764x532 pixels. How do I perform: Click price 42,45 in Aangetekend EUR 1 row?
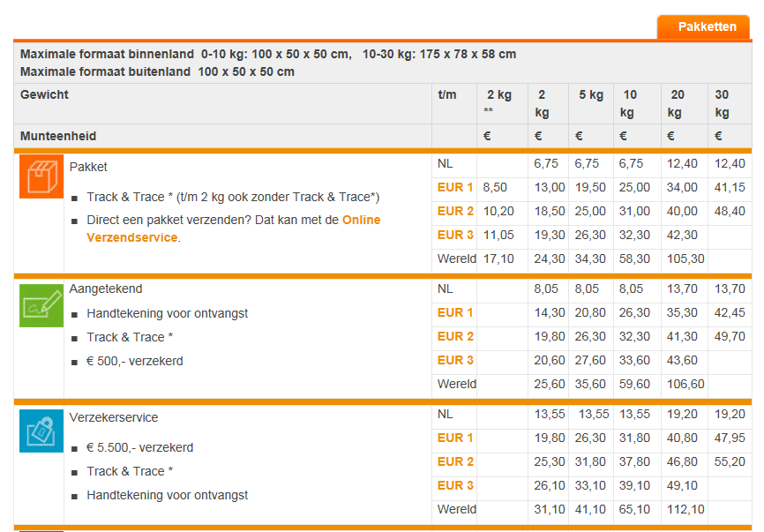coord(730,313)
